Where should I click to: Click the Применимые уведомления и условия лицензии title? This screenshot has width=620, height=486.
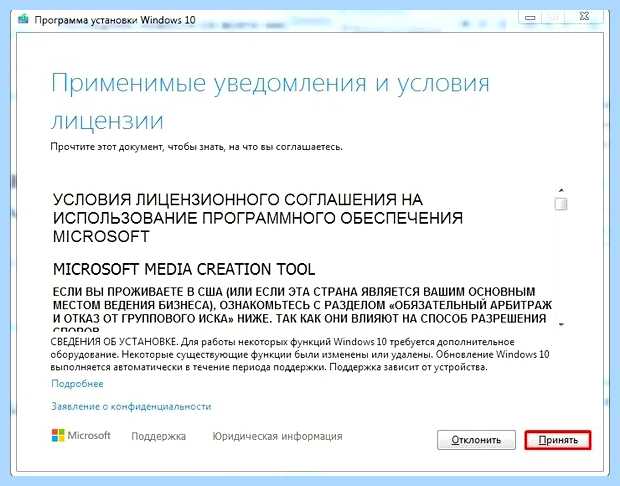[x=270, y=102]
